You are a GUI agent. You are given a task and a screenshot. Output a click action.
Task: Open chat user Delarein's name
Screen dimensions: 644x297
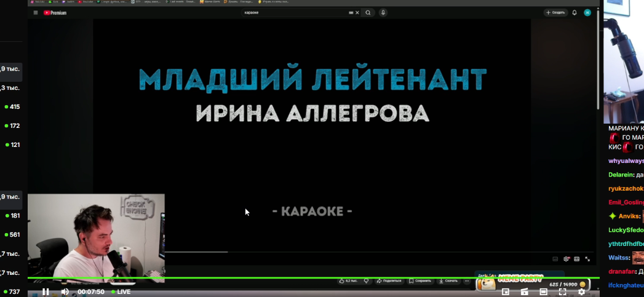[x=621, y=175]
